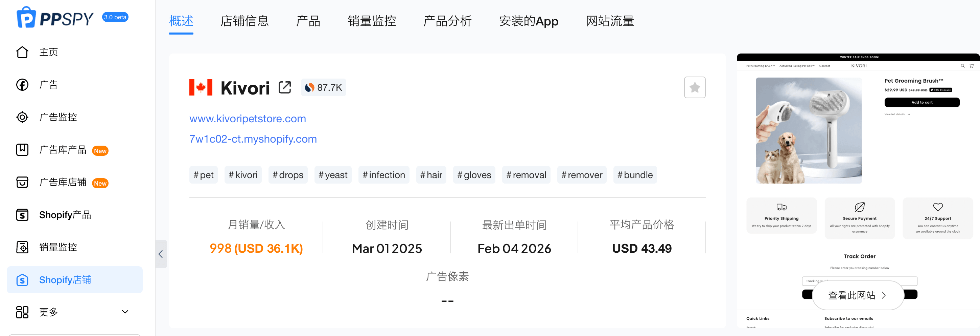Open ad library stores icon
Image resolution: width=980 pixels, height=336 pixels.
[22, 182]
